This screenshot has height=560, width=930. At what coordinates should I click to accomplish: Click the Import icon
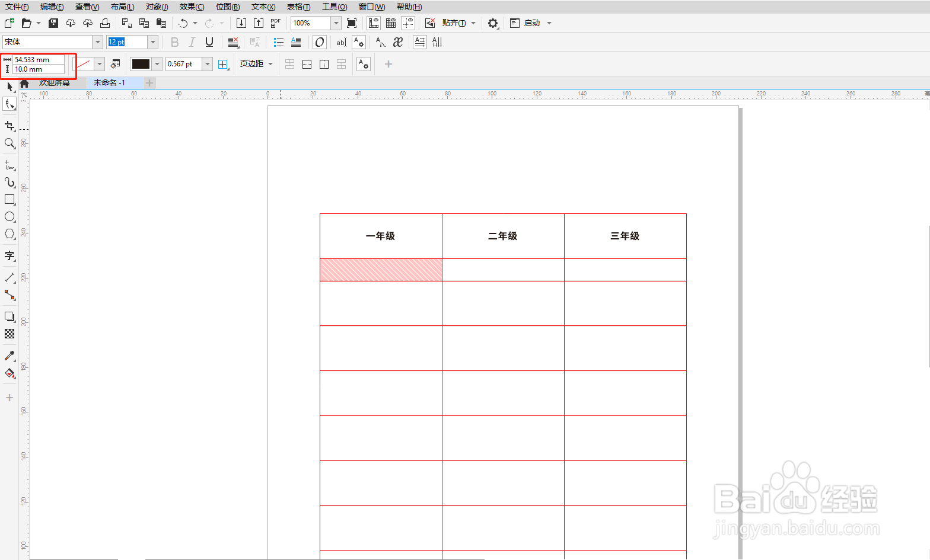click(x=241, y=23)
